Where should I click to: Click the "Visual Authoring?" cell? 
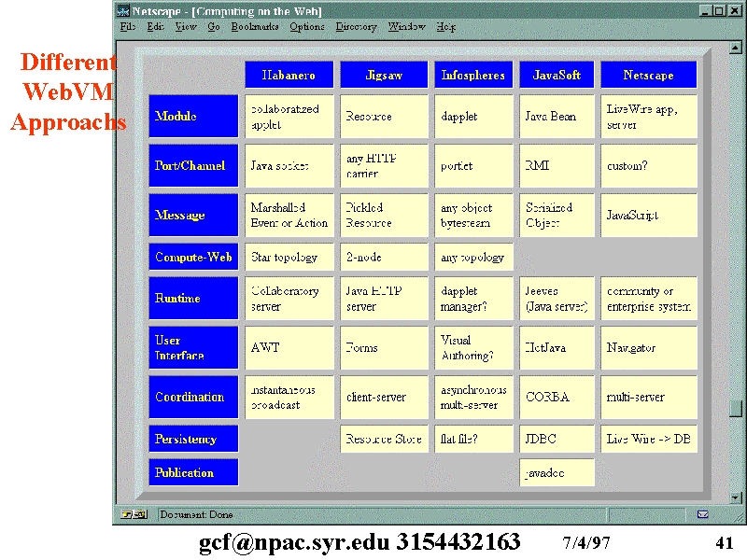tap(473, 347)
